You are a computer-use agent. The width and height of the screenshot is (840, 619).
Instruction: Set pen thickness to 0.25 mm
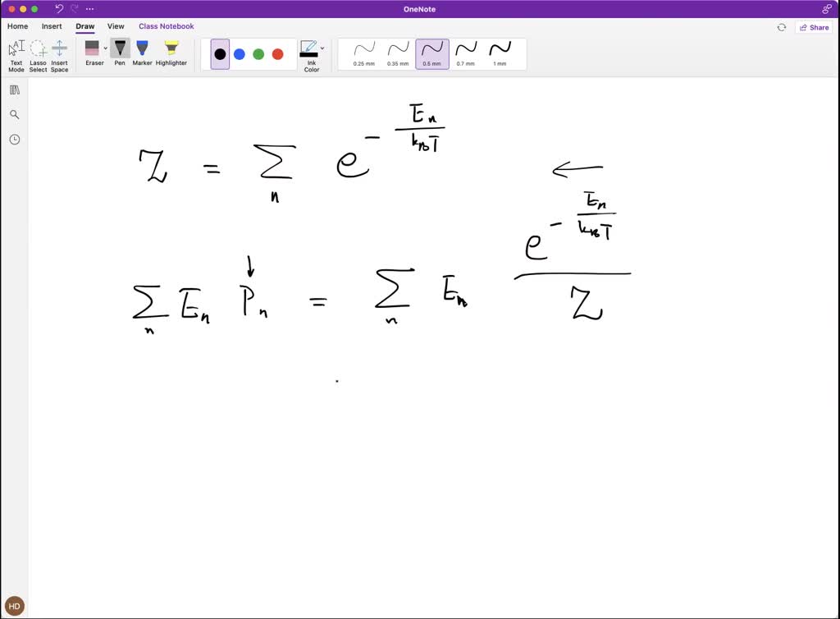364,53
